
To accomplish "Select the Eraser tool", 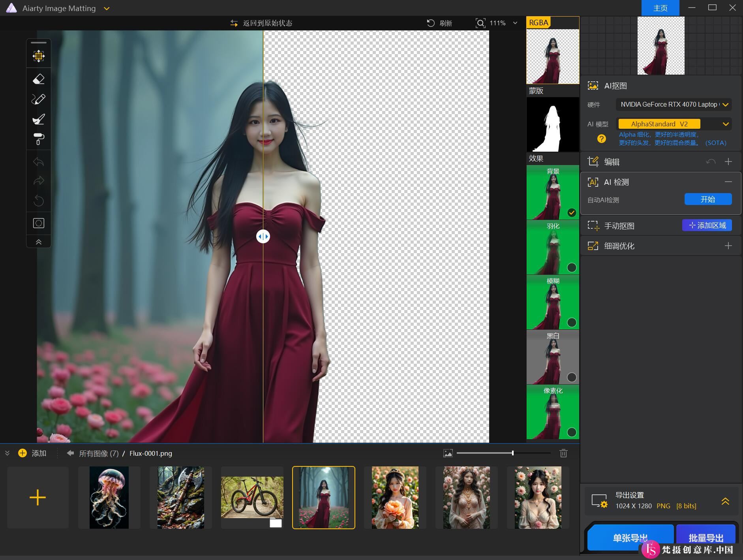I will tap(39, 79).
